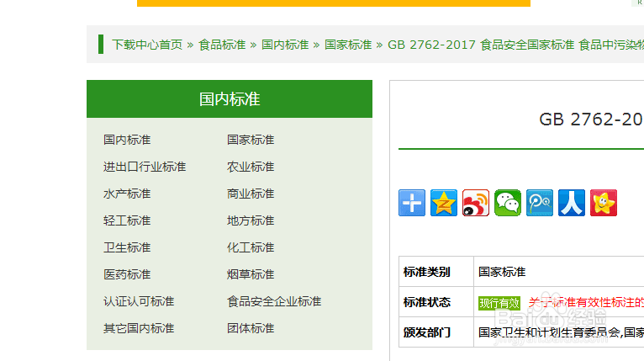Go to 食品标准 breadcrumb
This screenshot has height=361, width=644.
click(222, 45)
